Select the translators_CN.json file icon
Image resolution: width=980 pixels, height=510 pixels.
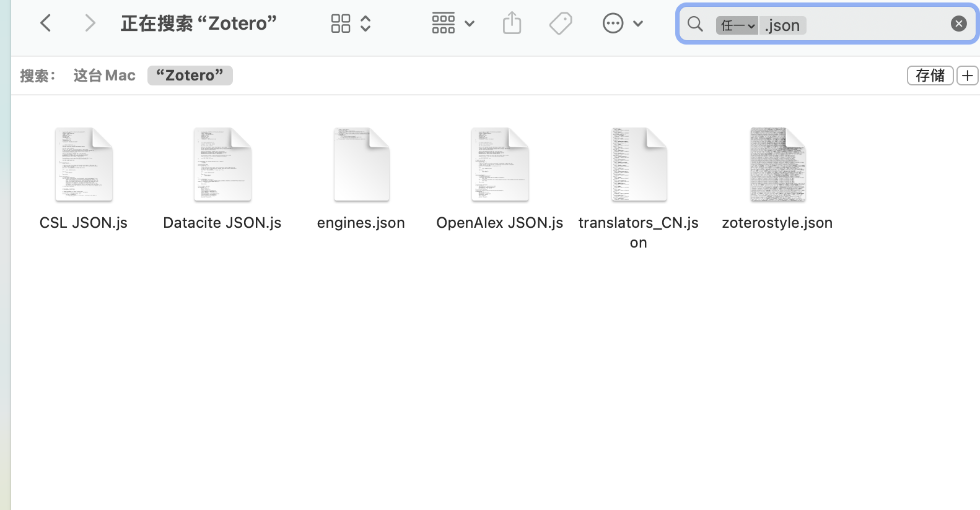pyautogui.click(x=639, y=164)
